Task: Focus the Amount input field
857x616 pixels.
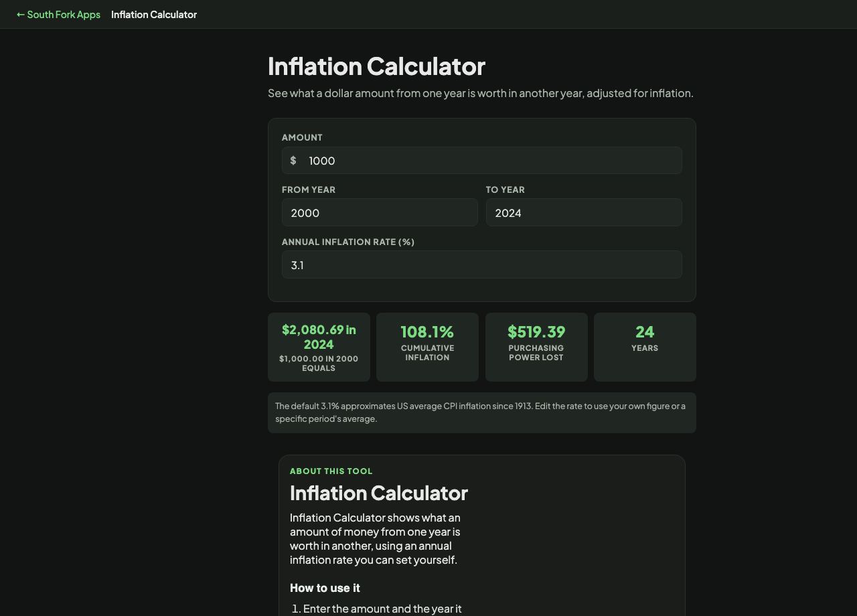Action: pyautogui.click(x=482, y=161)
